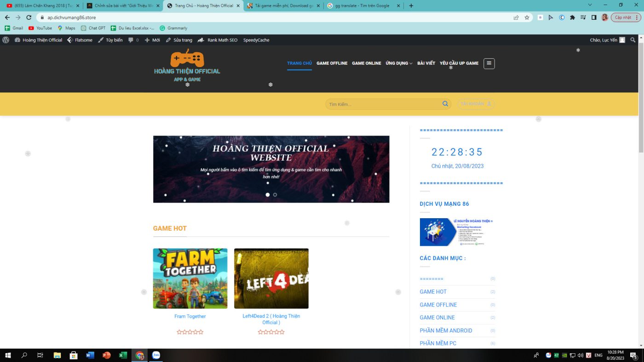Open the Cập nhật update button

click(626, 17)
